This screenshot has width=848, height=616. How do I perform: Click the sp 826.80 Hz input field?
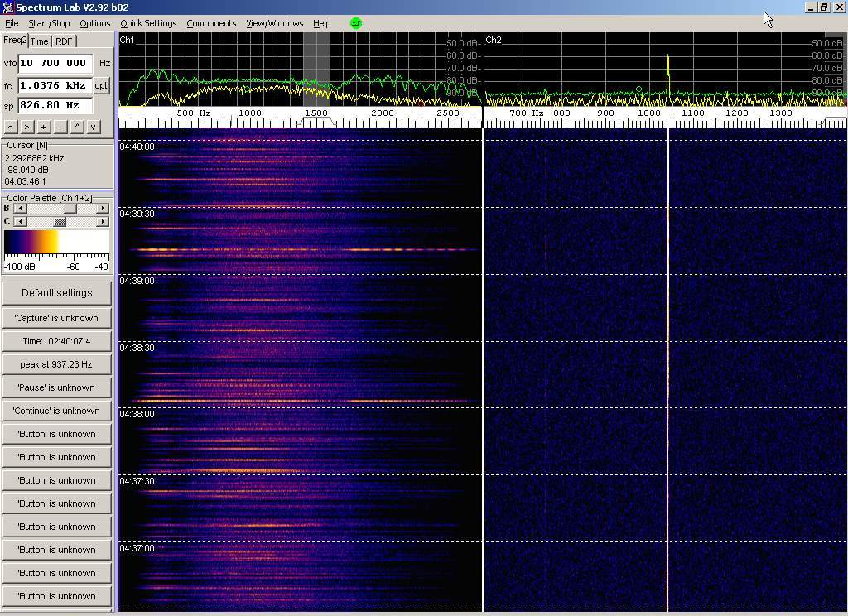click(x=55, y=105)
